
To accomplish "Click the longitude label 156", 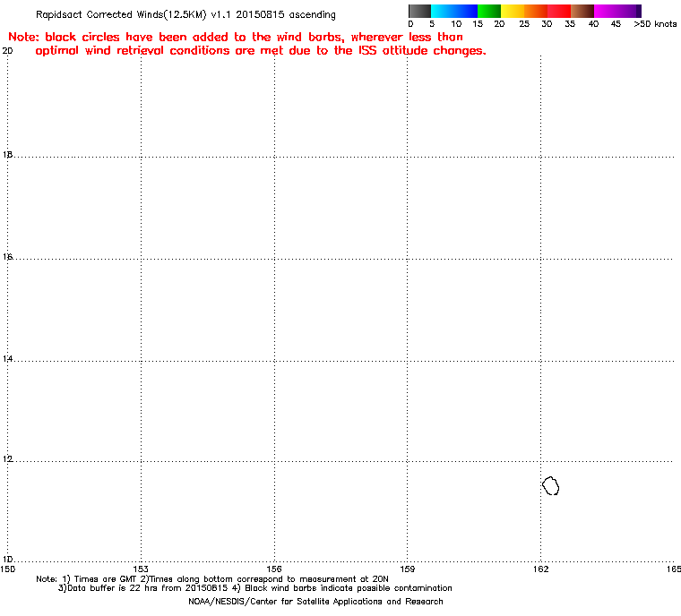I will 274,569.
